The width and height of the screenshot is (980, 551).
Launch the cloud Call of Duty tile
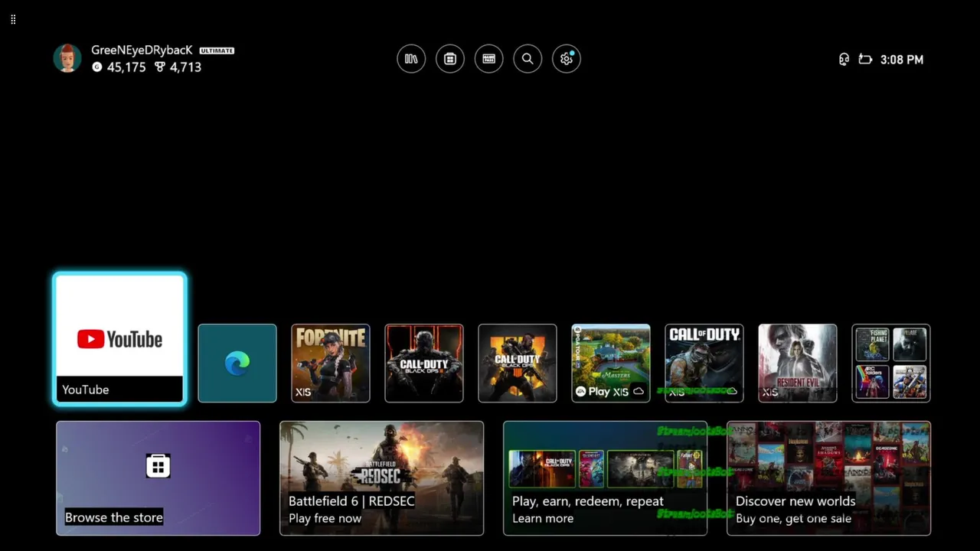point(704,363)
